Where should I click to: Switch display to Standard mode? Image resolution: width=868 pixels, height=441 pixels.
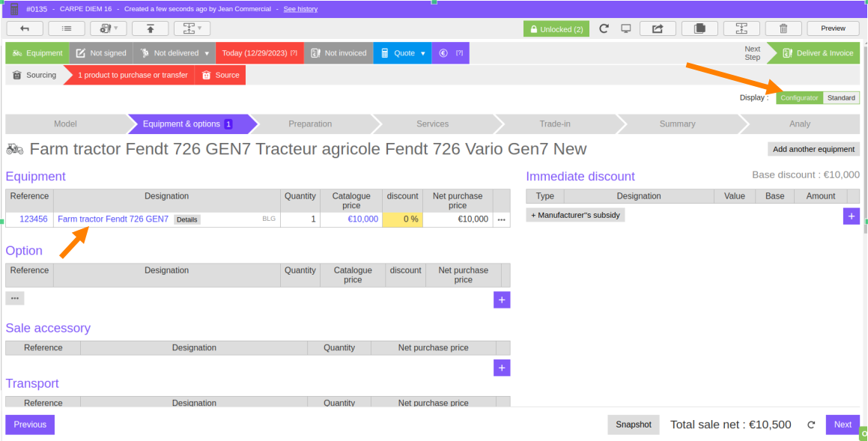pos(842,98)
